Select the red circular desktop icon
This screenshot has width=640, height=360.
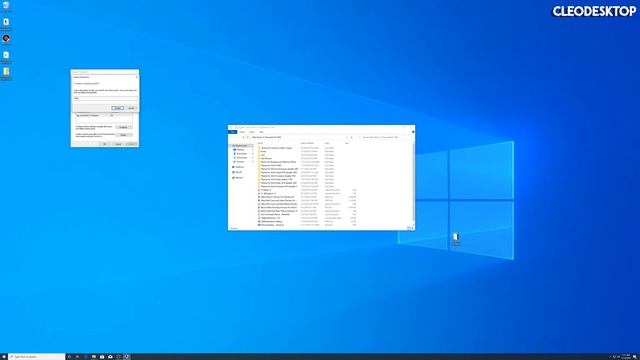pyautogui.click(x=6, y=39)
